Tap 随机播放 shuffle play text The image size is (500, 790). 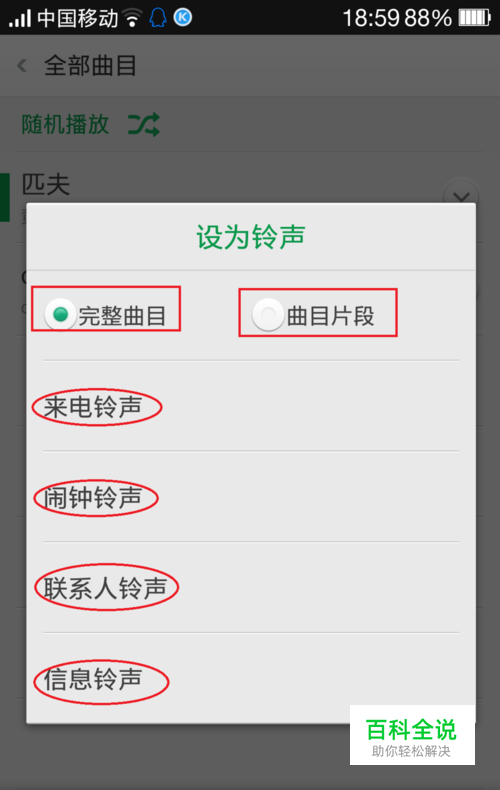coord(65,124)
